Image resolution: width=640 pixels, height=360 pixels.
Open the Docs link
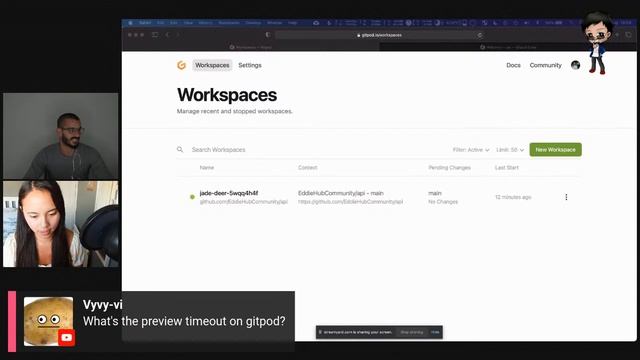pyautogui.click(x=513, y=65)
